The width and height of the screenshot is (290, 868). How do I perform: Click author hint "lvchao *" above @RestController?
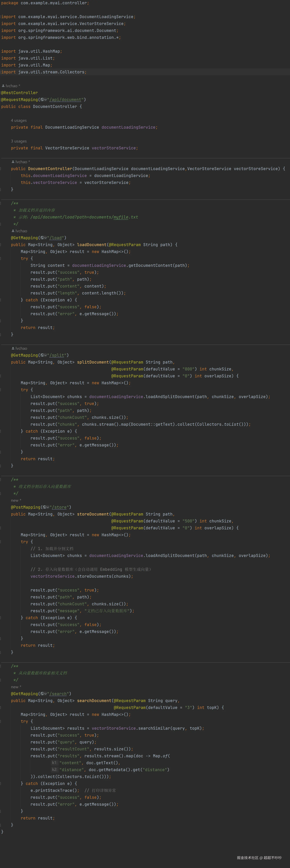pos(11,86)
